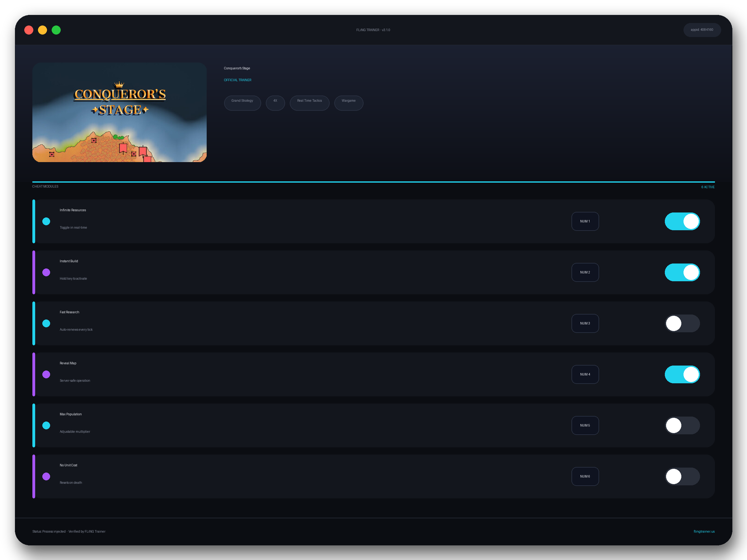Image resolution: width=747 pixels, height=560 pixels.
Task: Turn off the Instant Build switch
Action: click(682, 273)
